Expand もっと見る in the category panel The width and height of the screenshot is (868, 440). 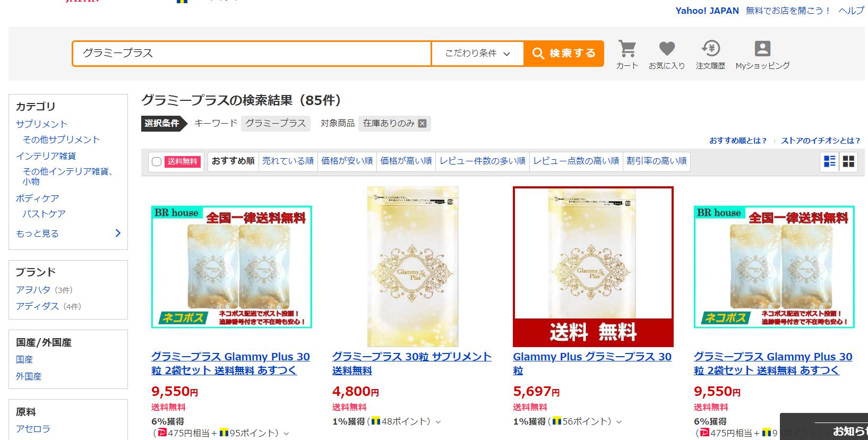pos(68,234)
